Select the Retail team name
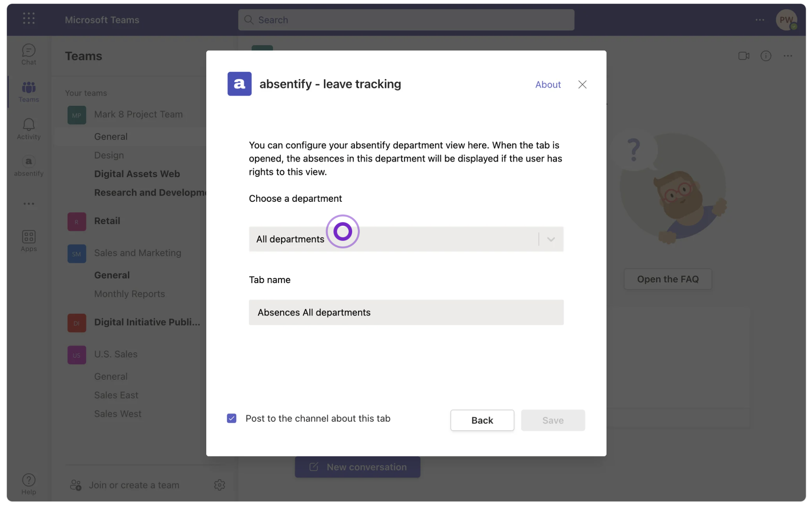Screen dimensions: 812x506 click(x=107, y=221)
